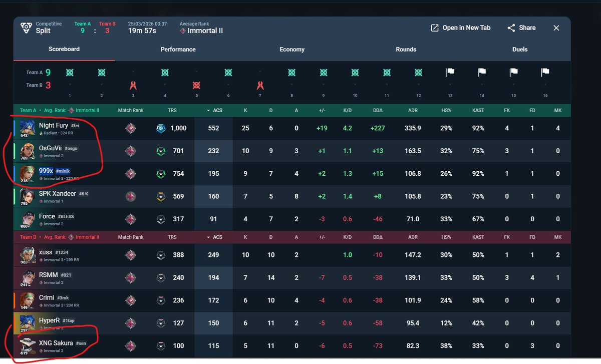Click Night Fury agent portrait
Image resolution: width=601 pixels, height=364 pixels.
(27, 128)
